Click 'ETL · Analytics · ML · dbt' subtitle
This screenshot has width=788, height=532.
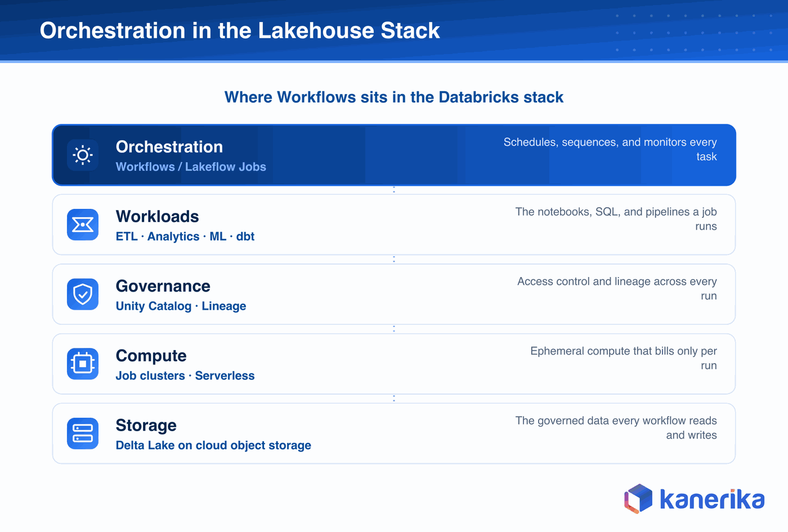(185, 236)
